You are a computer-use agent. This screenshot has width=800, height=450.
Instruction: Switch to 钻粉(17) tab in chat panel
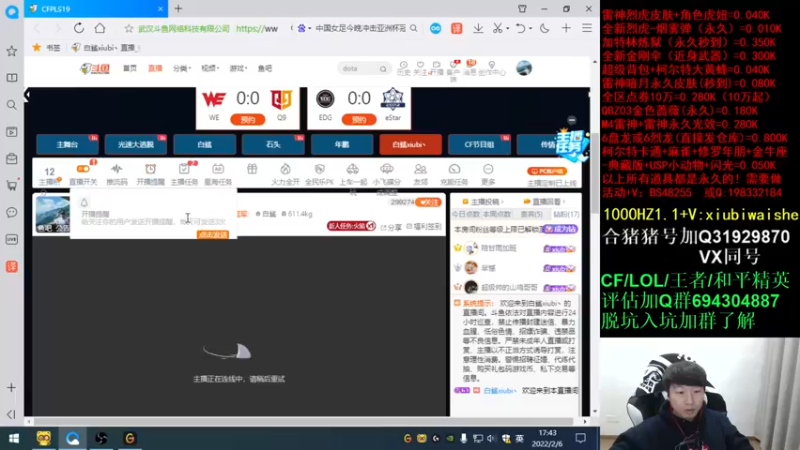tap(566, 214)
